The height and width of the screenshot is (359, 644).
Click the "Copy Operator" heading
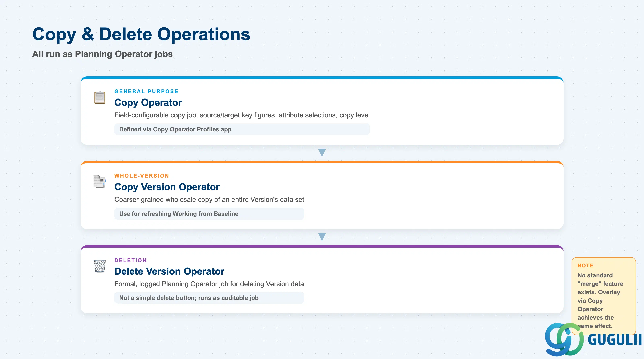pyautogui.click(x=148, y=102)
